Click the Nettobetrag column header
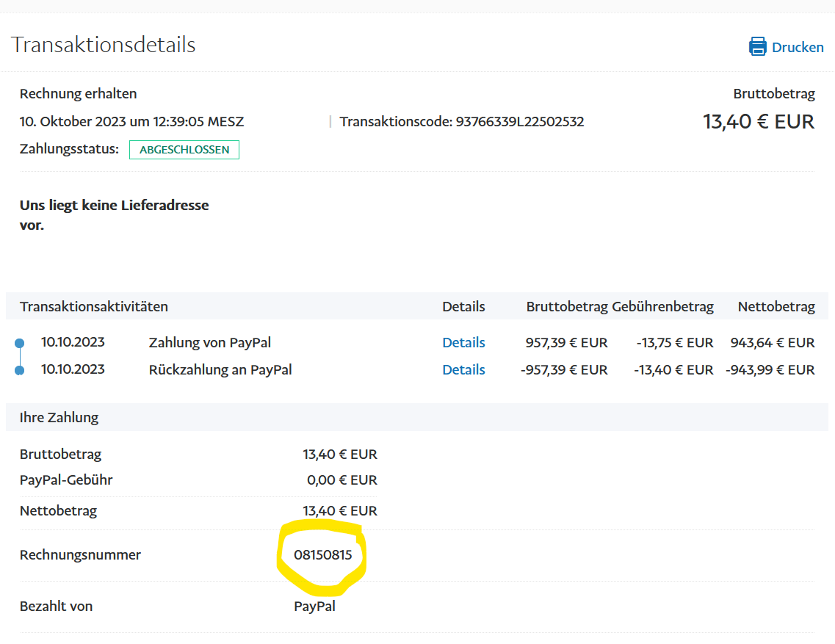 point(776,306)
